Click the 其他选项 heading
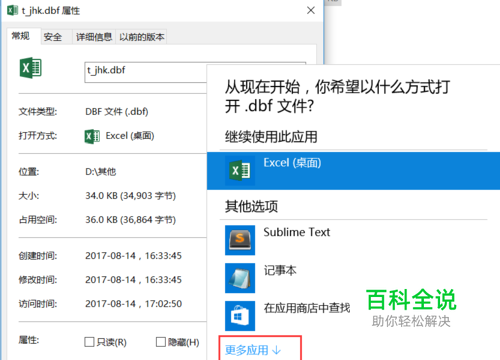The width and height of the screenshot is (500, 360). pyautogui.click(x=251, y=206)
